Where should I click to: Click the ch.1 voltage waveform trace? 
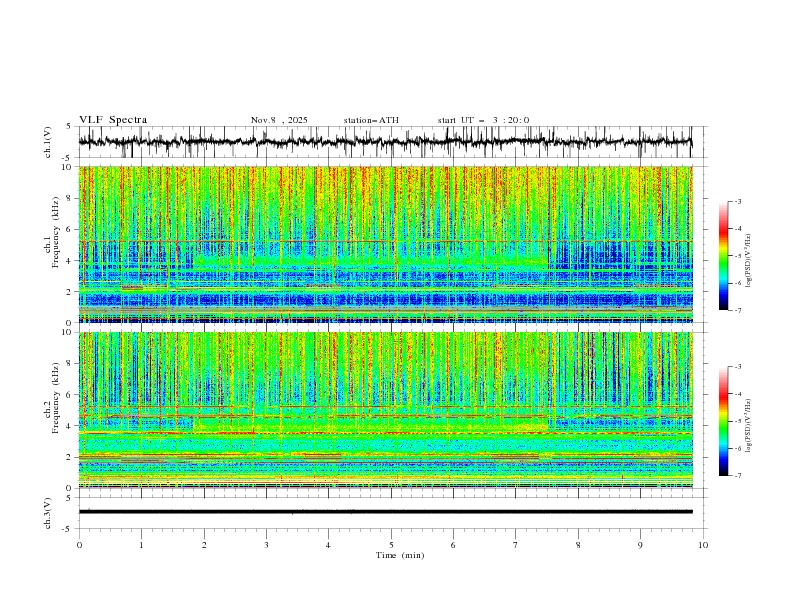pos(385,142)
